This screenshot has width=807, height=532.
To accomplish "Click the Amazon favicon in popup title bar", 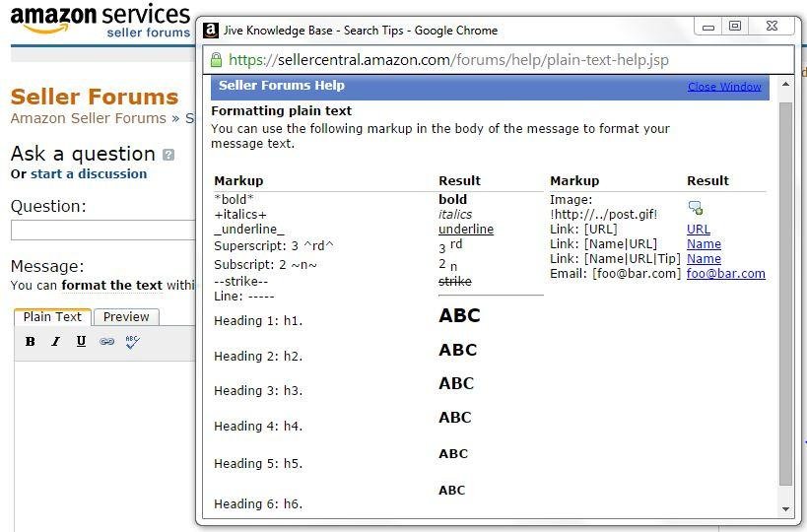I will (x=211, y=31).
